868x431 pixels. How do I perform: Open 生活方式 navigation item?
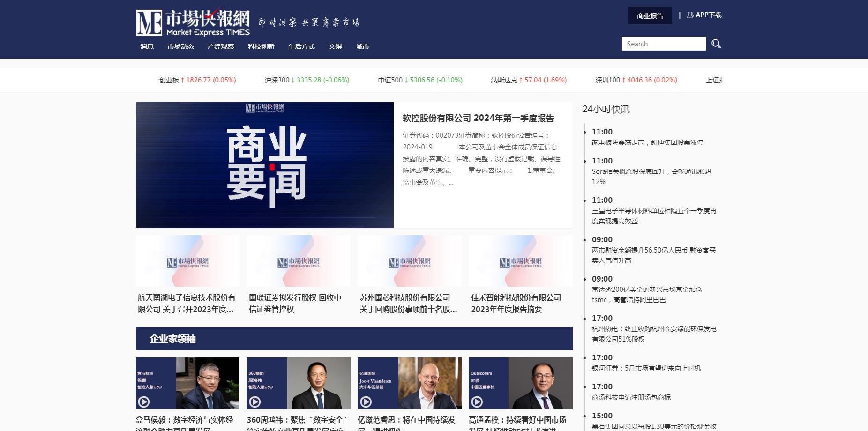tap(301, 46)
